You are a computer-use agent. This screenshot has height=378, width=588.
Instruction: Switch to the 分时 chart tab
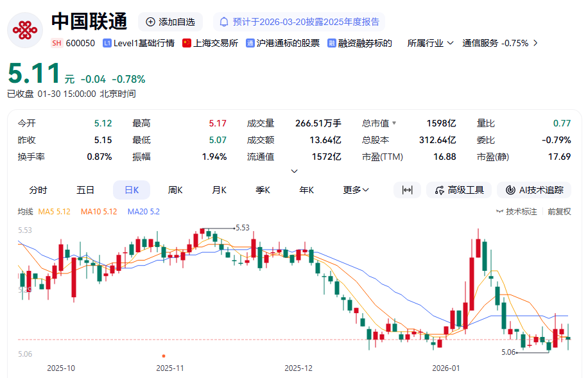click(38, 190)
